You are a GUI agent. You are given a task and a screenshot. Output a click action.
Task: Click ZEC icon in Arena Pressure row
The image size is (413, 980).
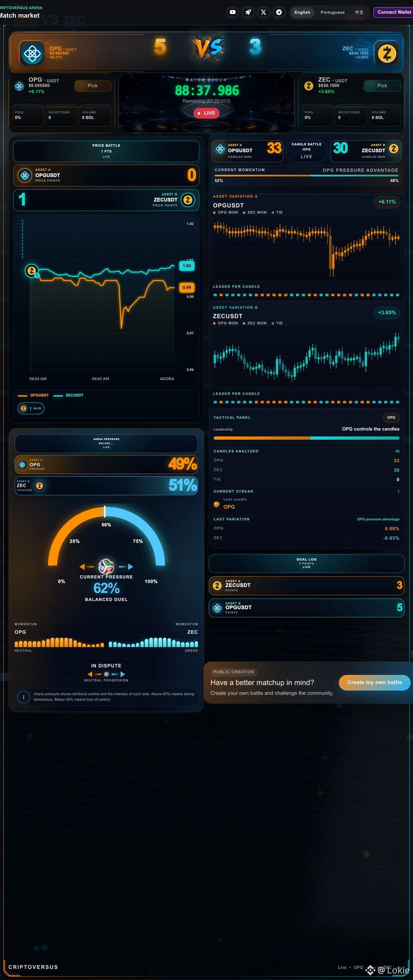click(39, 485)
